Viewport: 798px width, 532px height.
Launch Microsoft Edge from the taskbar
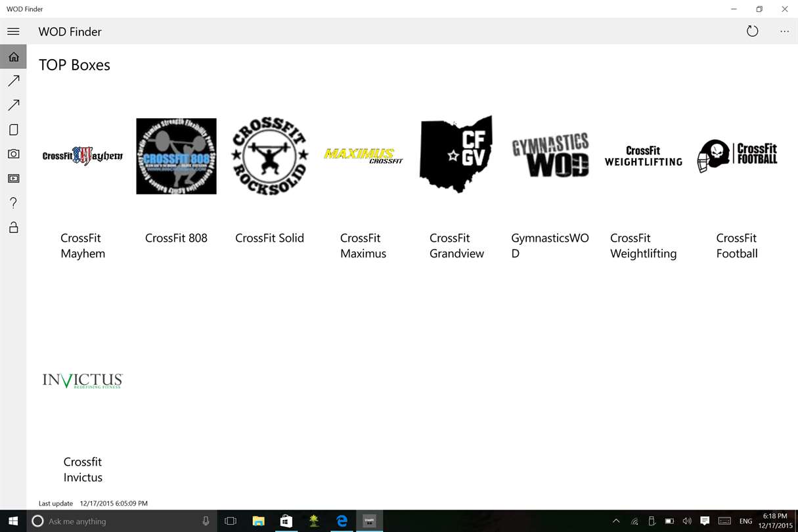click(342, 521)
